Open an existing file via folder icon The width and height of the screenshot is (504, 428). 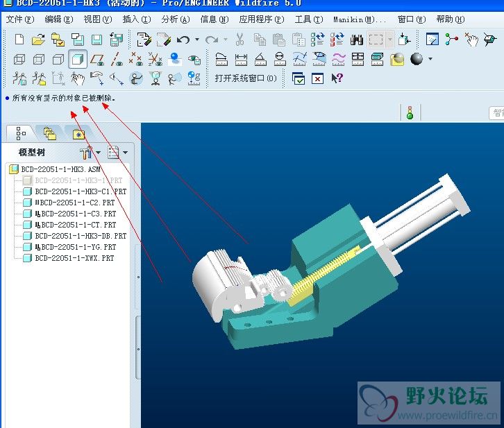[38, 40]
